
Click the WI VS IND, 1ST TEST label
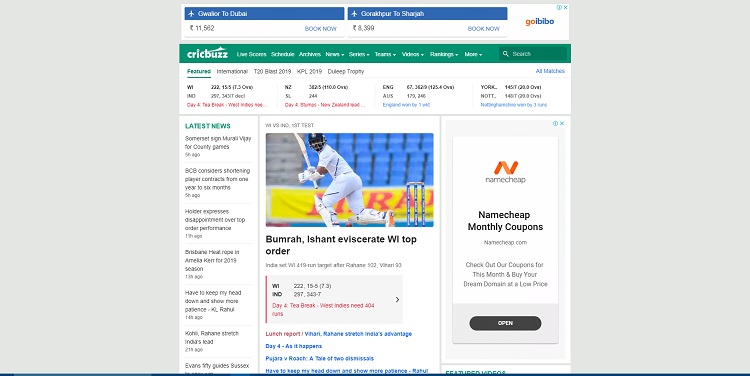click(290, 125)
